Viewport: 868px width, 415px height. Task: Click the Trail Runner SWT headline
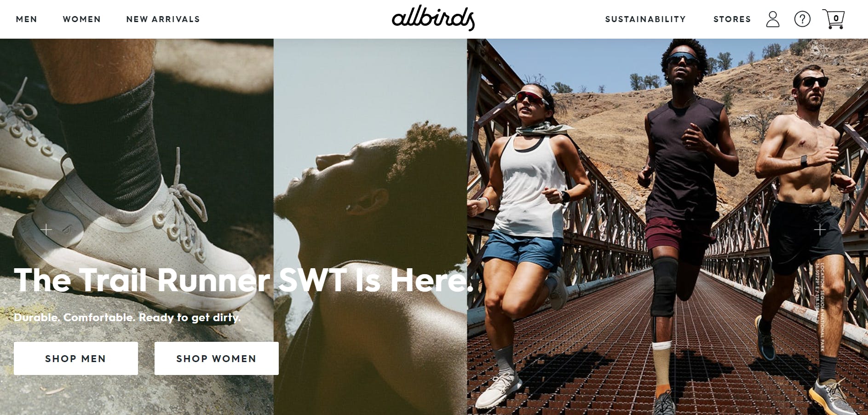pos(244,280)
